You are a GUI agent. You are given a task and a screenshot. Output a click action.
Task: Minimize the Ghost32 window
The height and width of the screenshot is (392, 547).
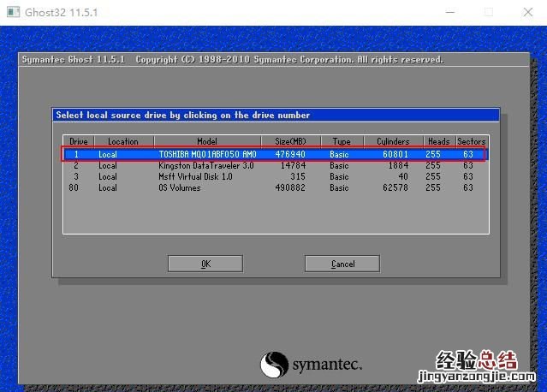point(449,13)
